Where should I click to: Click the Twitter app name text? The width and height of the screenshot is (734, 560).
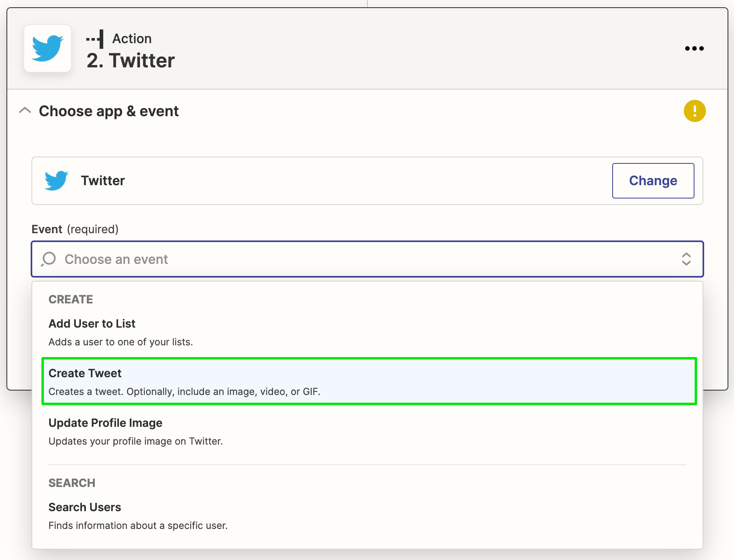pyautogui.click(x=103, y=180)
